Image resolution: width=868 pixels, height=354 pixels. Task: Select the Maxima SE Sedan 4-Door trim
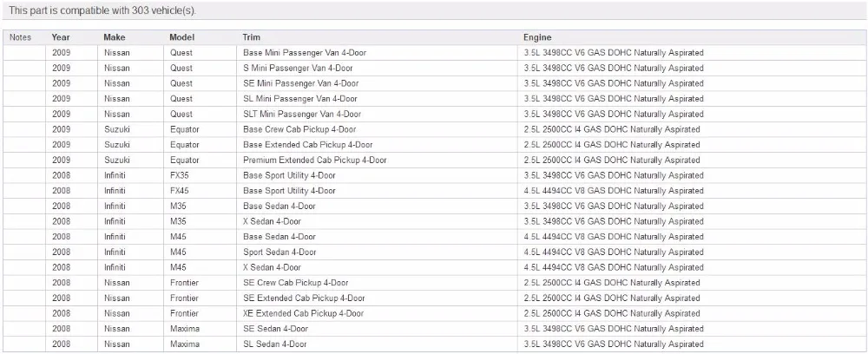tap(276, 329)
